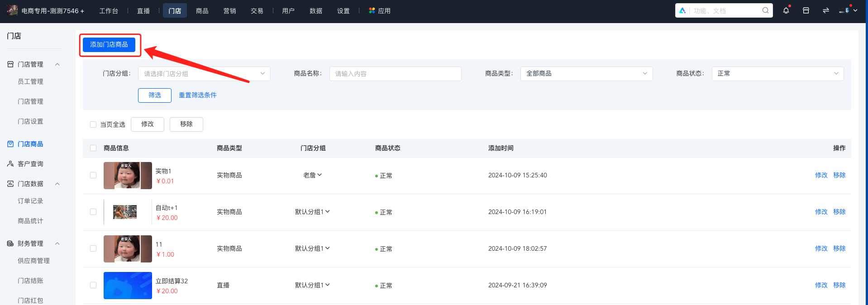Click the storefront icon beside the bell
This screenshot has height=305, width=868.
click(806, 10)
